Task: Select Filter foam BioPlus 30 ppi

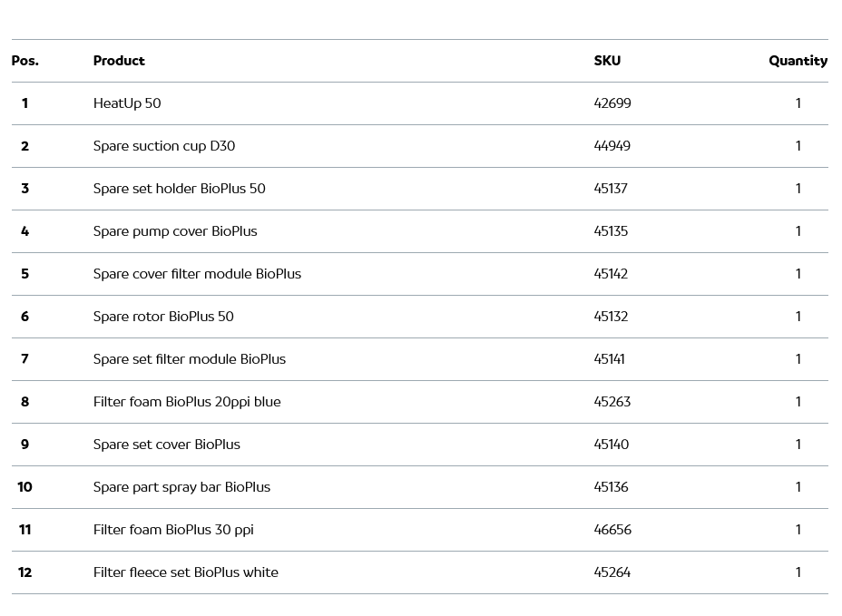Action: (x=173, y=530)
